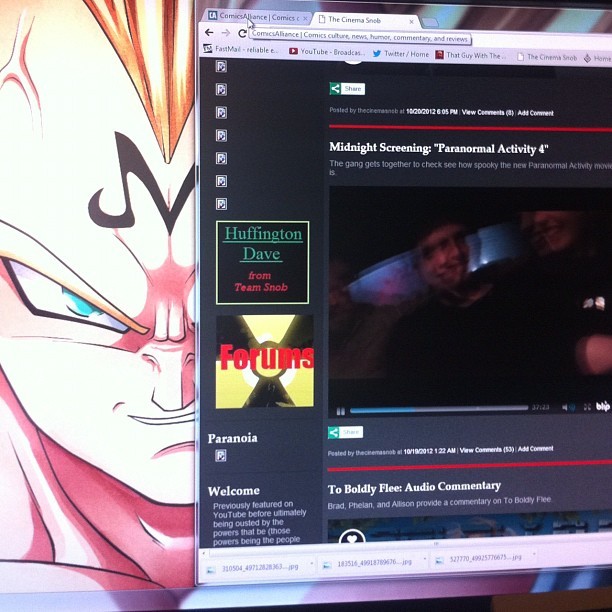612x612 pixels.
Task: Click the second sidebar document icon
Action: click(221, 89)
